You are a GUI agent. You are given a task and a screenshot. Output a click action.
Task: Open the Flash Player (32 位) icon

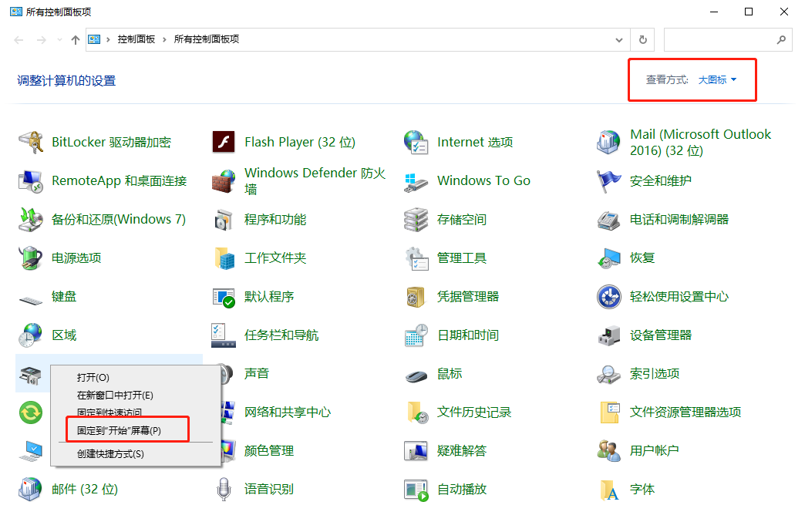[223, 143]
